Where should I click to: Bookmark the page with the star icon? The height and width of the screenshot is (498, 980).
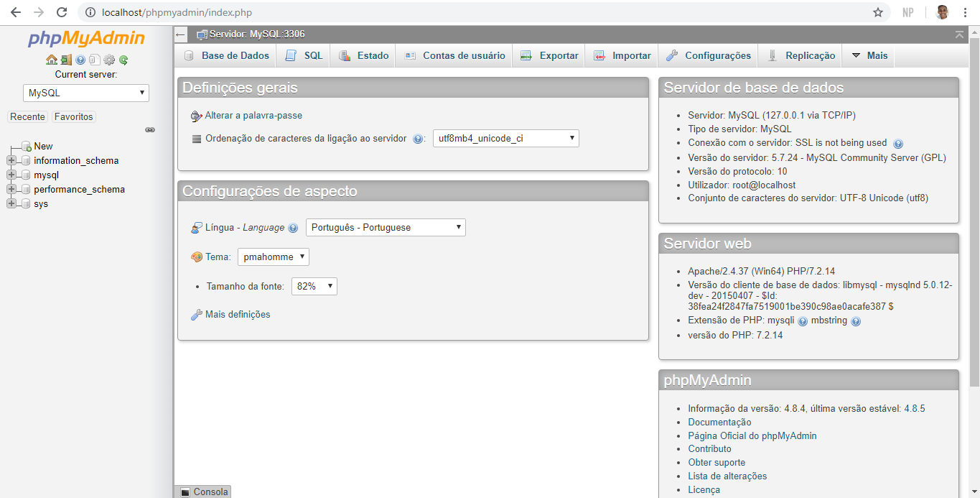[x=877, y=11]
